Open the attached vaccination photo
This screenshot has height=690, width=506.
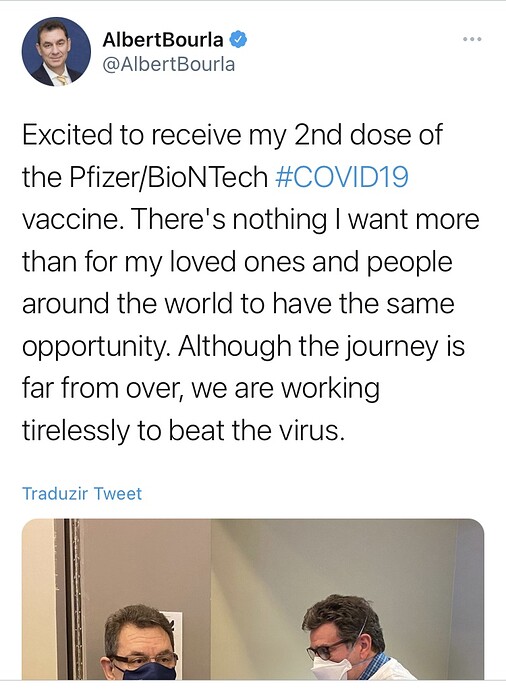(x=253, y=599)
